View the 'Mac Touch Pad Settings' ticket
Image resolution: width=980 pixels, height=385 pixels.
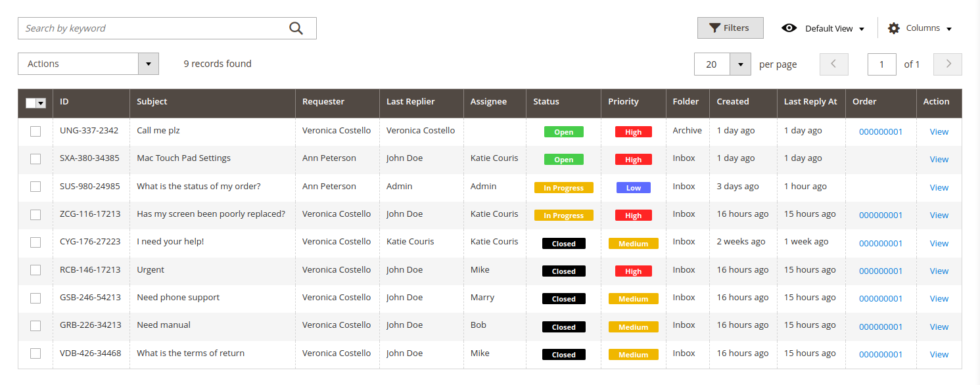pyautogui.click(x=939, y=160)
